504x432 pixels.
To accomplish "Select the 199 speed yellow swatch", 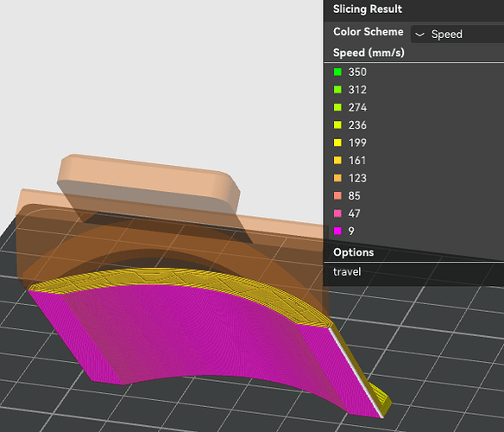I will (337, 143).
